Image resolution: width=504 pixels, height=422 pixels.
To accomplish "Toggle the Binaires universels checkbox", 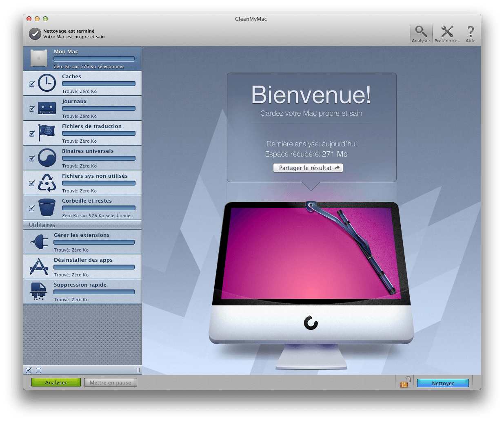I will [31, 159].
